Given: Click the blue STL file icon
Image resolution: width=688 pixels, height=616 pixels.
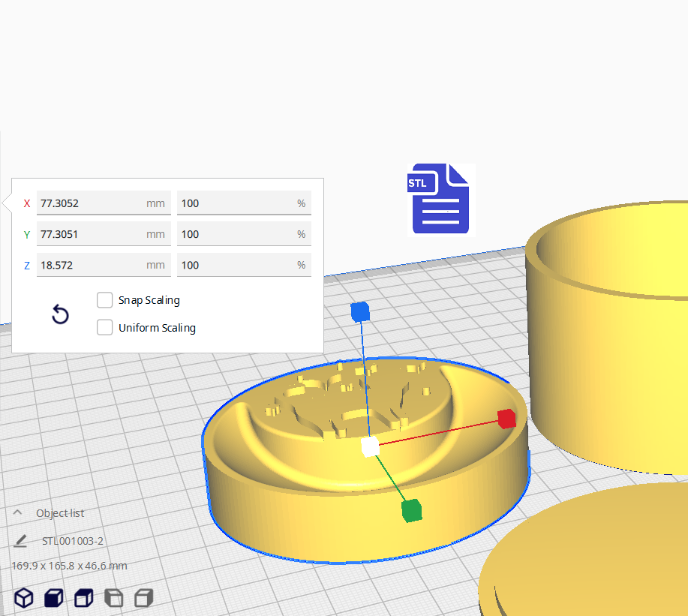Looking at the screenshot, I should coord(440,199).
